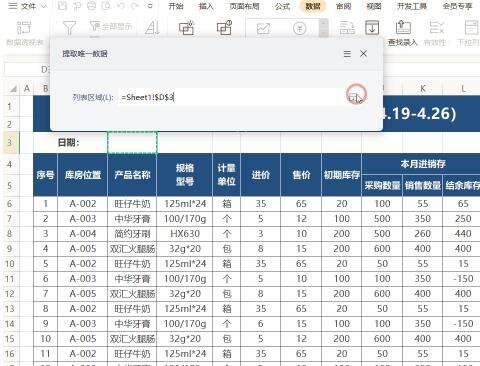Open the dialog's hamburger menu icon
This screenshot has width=480, height=366.
pyautogui.click(x=347, y=54)
